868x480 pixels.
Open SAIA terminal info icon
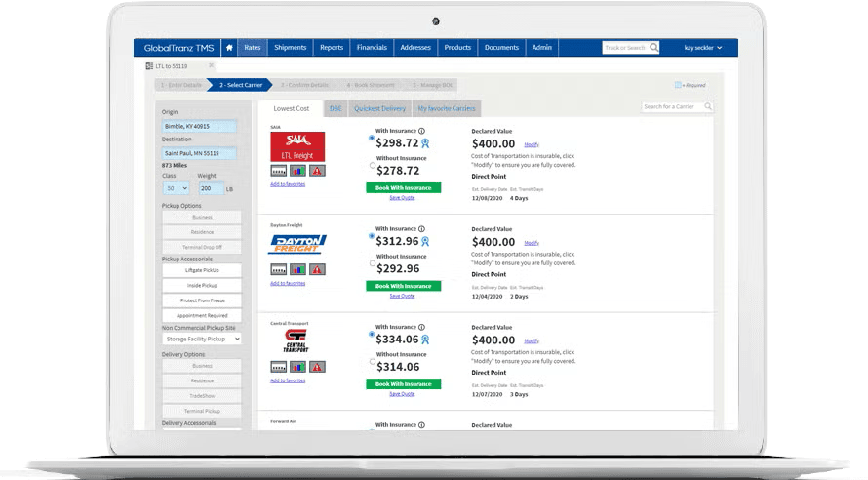click(279, 171)
